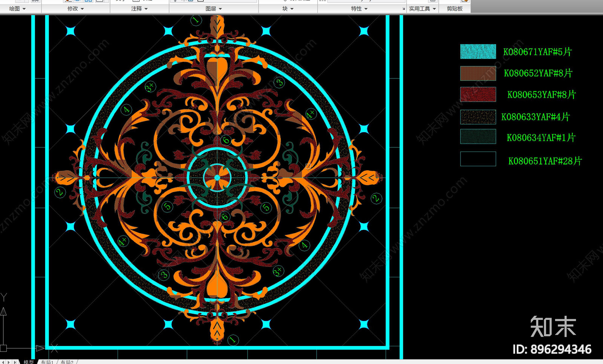
Task: Expand the 绘图 (Draw) panel
Action: (x=17, y=9)
